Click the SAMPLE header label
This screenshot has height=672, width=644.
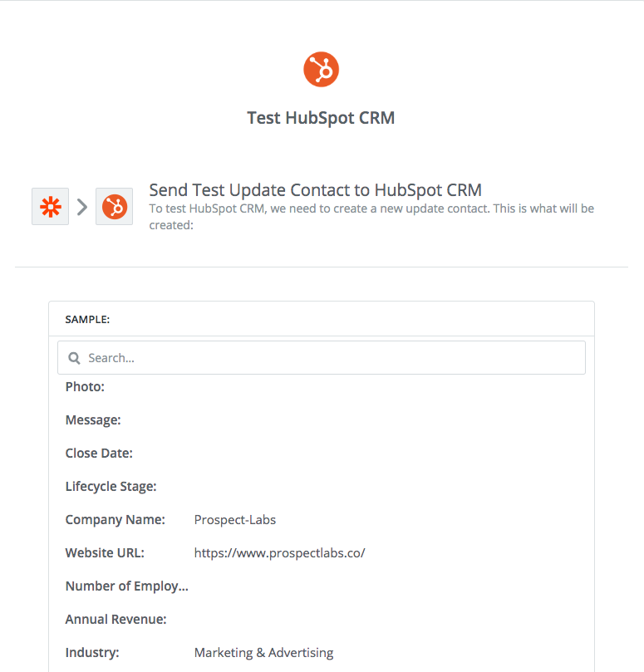(x=87, y=319)
